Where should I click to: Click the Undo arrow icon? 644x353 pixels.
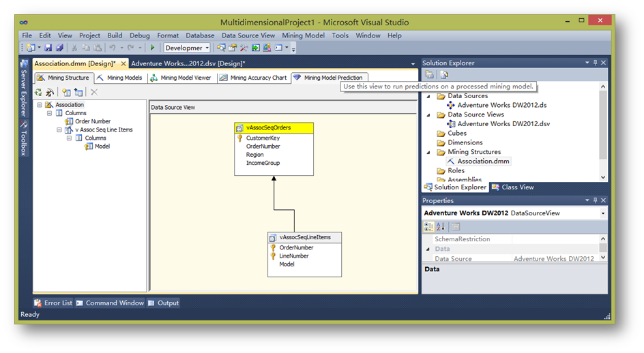(x=112, y=48)
